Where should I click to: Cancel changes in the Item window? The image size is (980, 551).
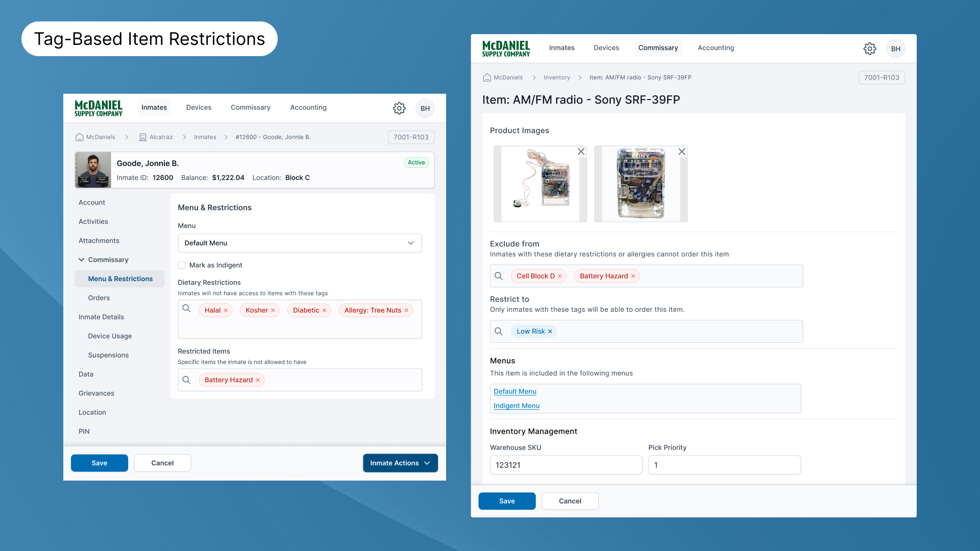(570, 501)
